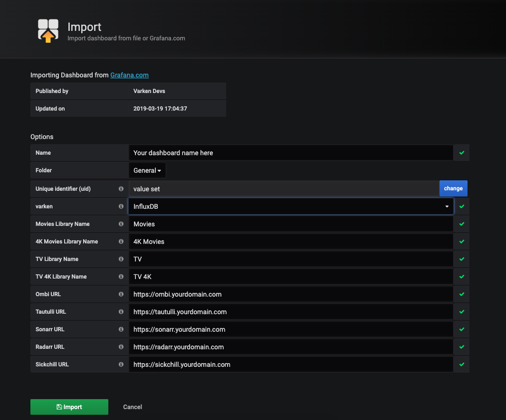This screenshot has width=506, height=420.
Task: Click green checkmark beside TV field
Action: (x=462, y=259)
